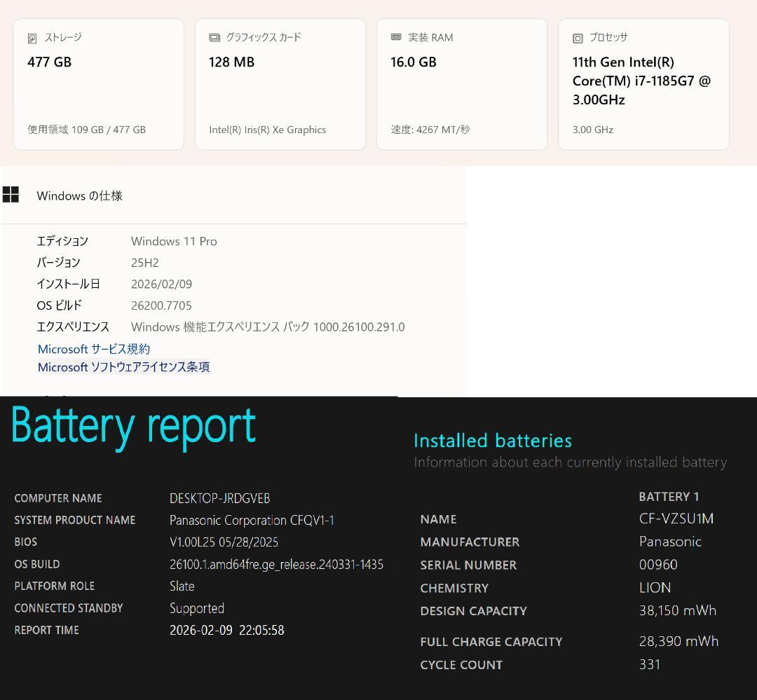The width and height of the screenshot is (757, 700).
Task: Select the Windows logo beside Windows の仕様
Action: click(x=11, y=195)
